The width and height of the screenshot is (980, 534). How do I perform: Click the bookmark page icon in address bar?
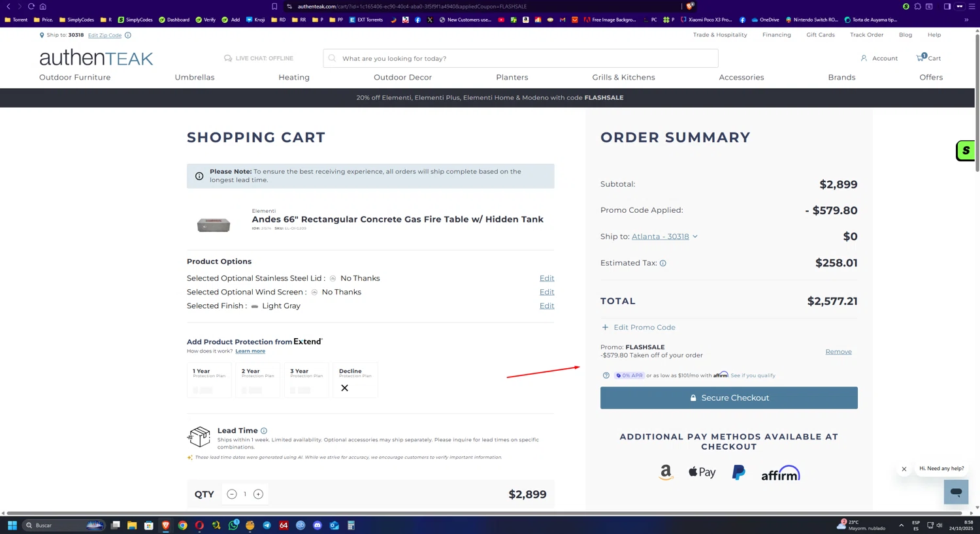click(274, 7)
